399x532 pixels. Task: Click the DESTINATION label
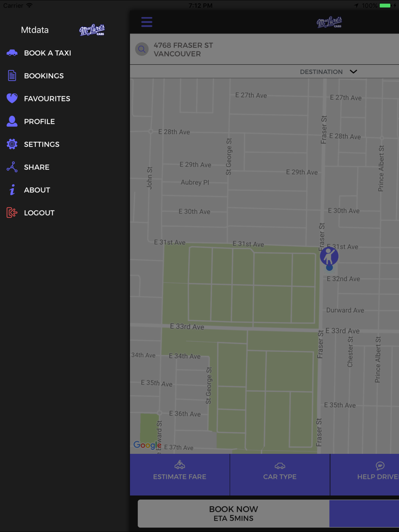[x=321, y=72]
